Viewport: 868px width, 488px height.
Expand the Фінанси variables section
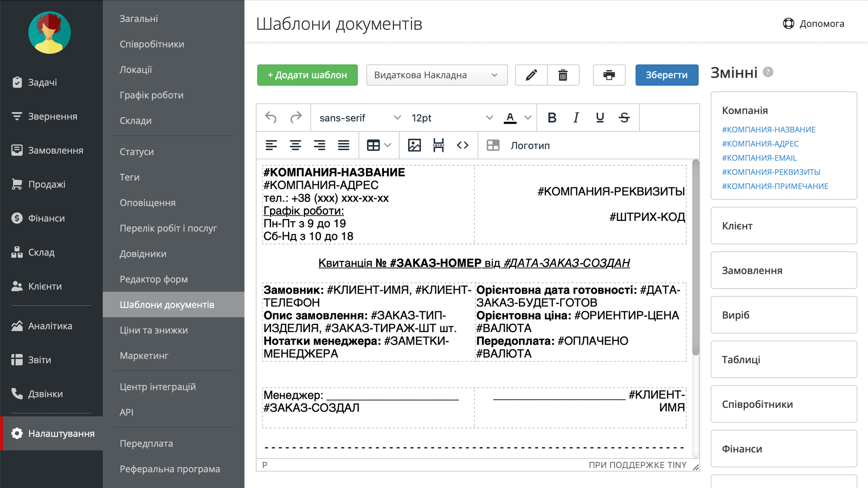coord(784,449)
